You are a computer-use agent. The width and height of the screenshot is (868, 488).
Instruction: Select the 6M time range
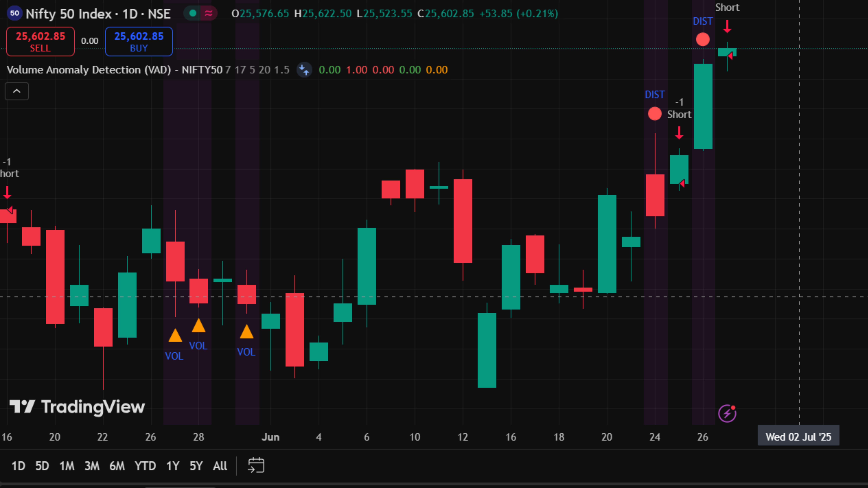click(x=117, y=466)
